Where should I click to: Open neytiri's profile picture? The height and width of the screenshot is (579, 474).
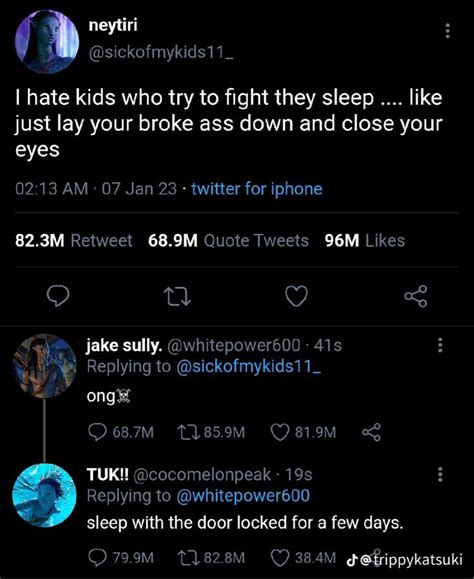click(x=47, y=42)
